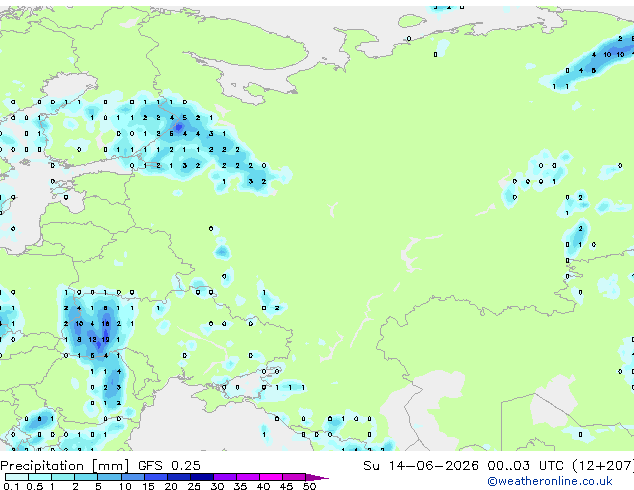Image resolution: width=634 pixels, height=490 pixels.
Task: Click the 0.1–0.5 mm lightest cyan legend swatch
Action: tap(17, 477)
